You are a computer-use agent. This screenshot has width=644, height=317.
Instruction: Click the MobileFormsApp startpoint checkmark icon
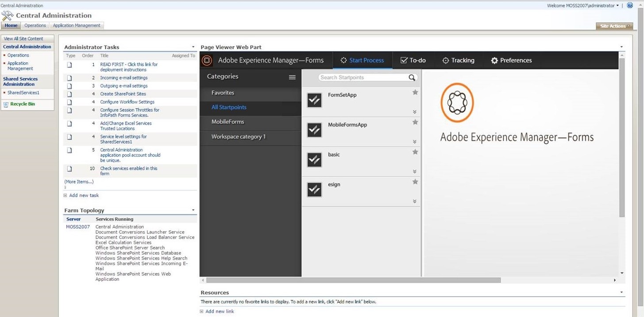click(314, 130)
